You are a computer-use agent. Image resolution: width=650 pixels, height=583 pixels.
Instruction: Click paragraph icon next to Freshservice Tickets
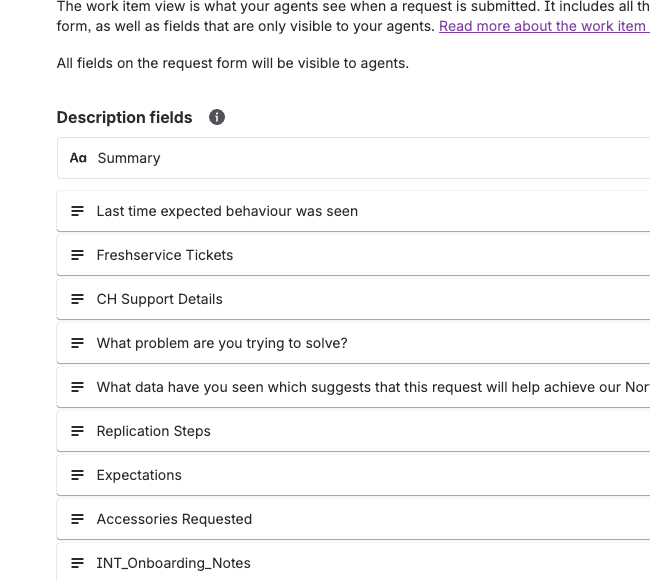[77, 255]
